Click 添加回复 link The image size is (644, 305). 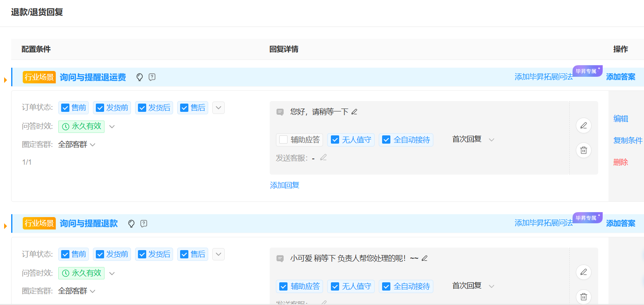tap(285, 185)
